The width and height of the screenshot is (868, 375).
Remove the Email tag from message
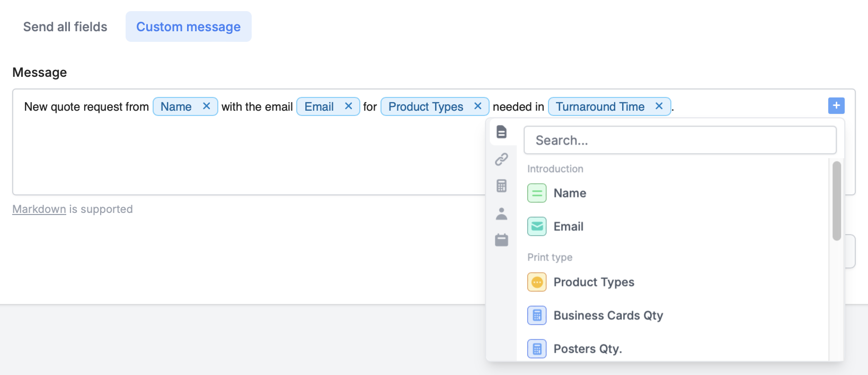(349, 106)
